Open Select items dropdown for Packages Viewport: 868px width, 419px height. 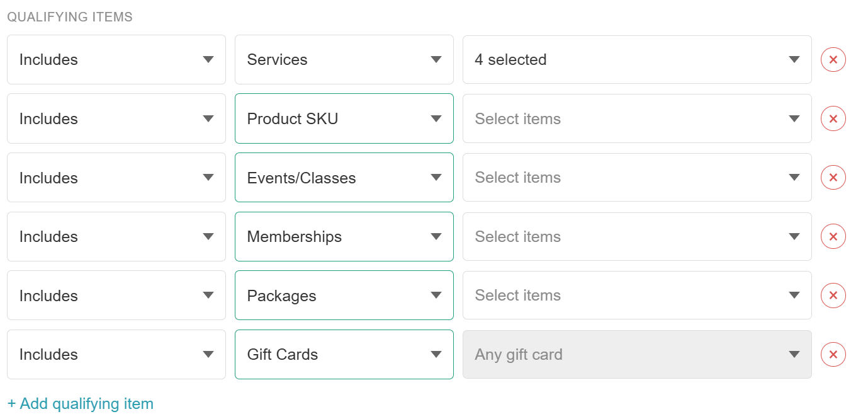click(x=637, y=296)
